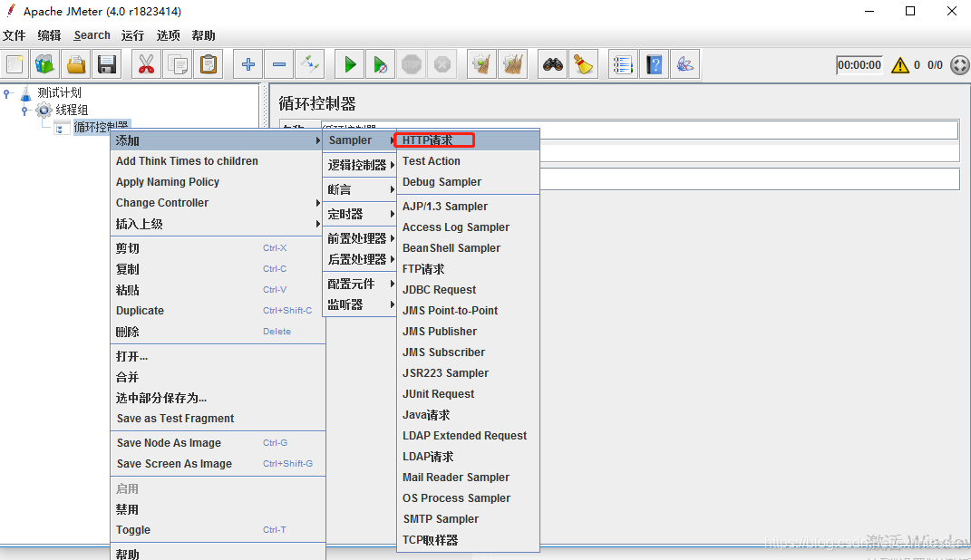Choose JDBC Request sampler
This screenshot has height=560, width=971.
(468, 290)
